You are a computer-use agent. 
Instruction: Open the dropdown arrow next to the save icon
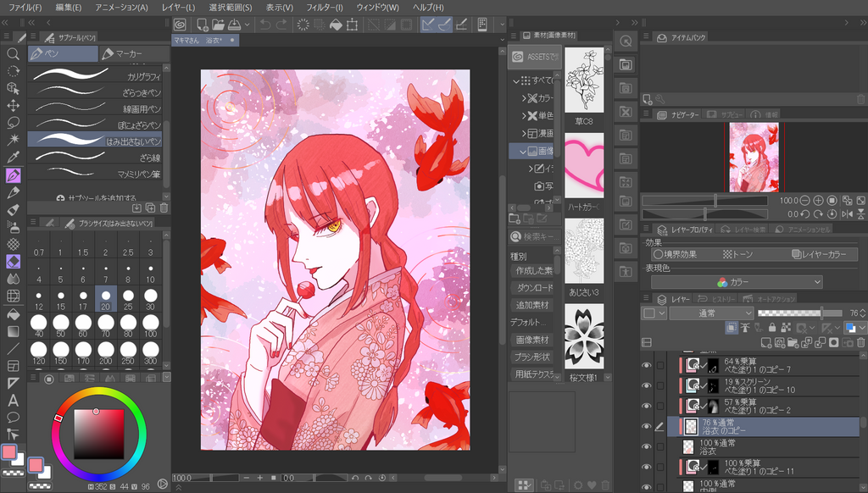(x=247, y=25)
